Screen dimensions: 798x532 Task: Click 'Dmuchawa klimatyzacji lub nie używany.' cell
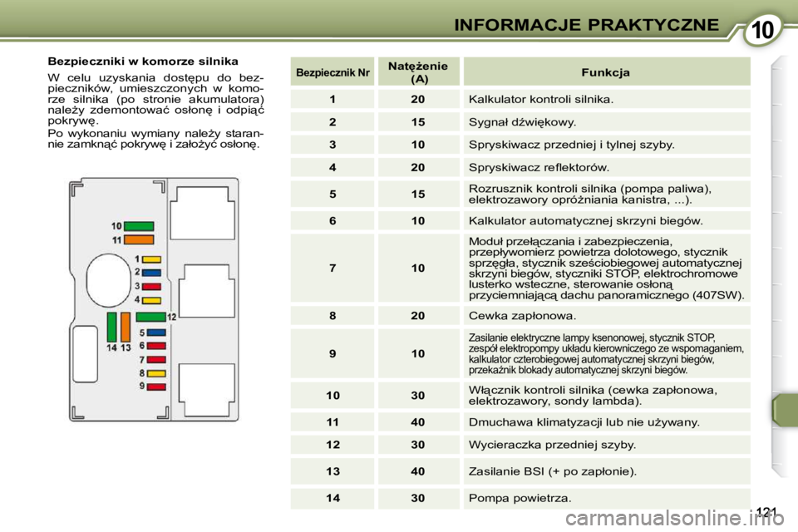607,422
